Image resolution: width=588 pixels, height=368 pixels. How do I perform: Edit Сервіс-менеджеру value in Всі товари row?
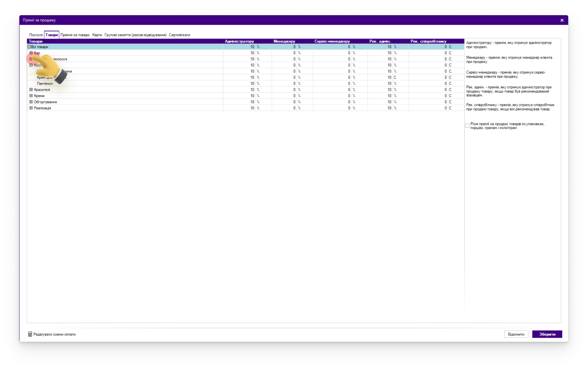click(332, 47)
